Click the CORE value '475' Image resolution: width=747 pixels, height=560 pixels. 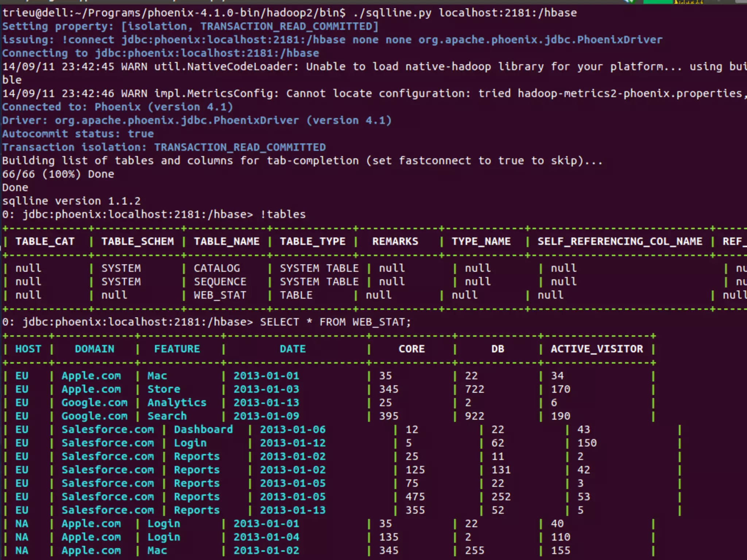pos(415,497)
